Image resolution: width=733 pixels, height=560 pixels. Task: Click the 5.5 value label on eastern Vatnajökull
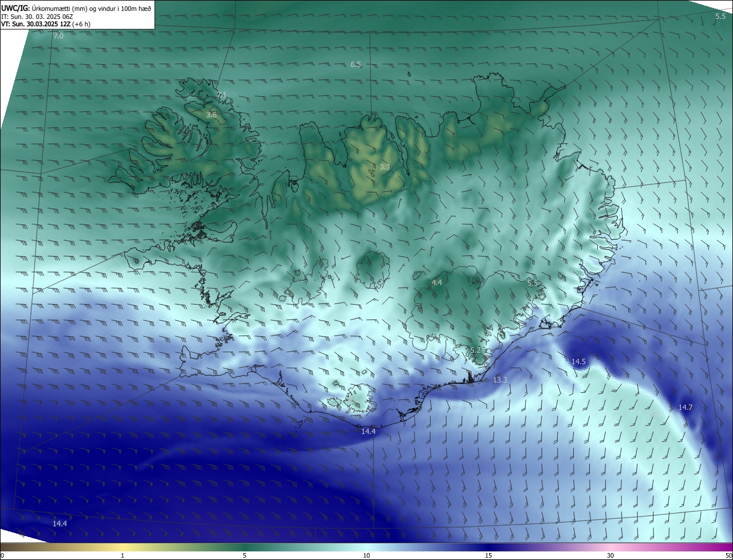click(x=533, y=283)
